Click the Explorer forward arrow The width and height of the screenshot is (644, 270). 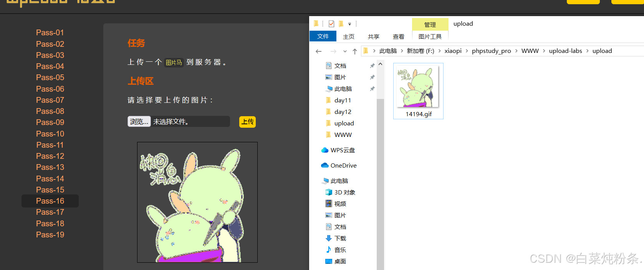click(x=333, y=51)
